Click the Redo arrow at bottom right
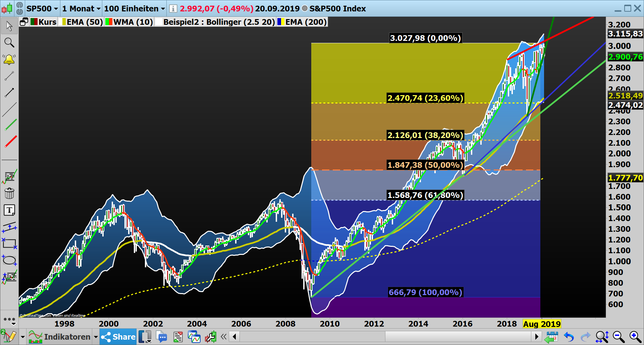This screenshot has height=345, width=644. (585, 337)
